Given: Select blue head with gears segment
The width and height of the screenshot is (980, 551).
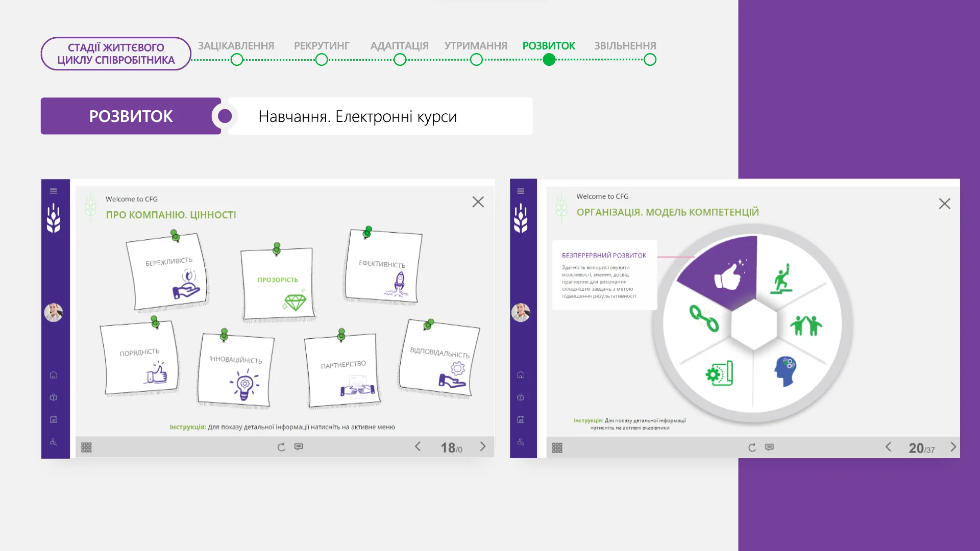Looking at the screenshot, I should coord(786,371).
